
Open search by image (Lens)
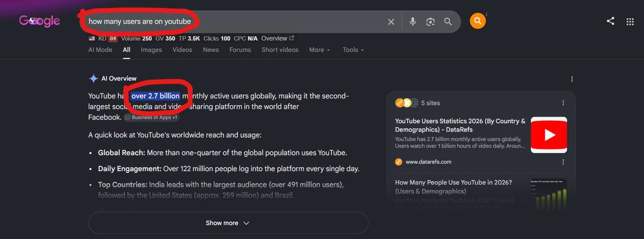[x=430, y=21]
